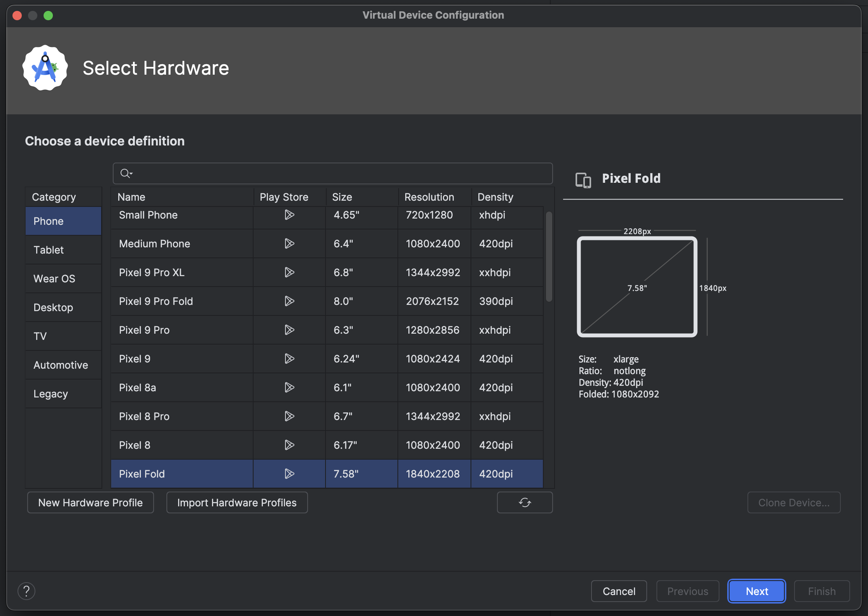
Task: Click the 8.0" size cell
Action: click(x=362, y=301)
